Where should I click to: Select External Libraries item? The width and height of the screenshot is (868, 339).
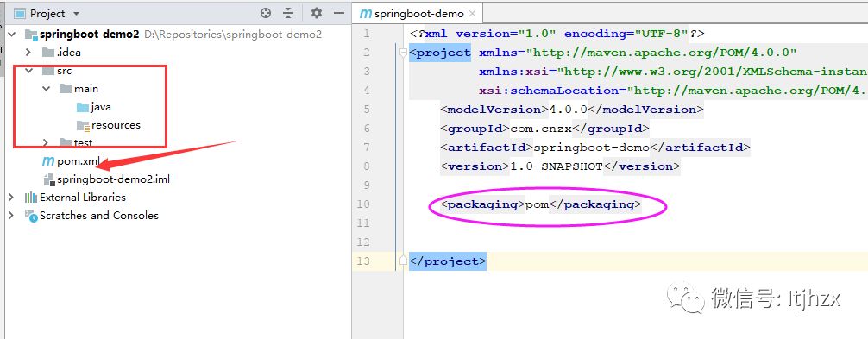click(x=83, y=197)
